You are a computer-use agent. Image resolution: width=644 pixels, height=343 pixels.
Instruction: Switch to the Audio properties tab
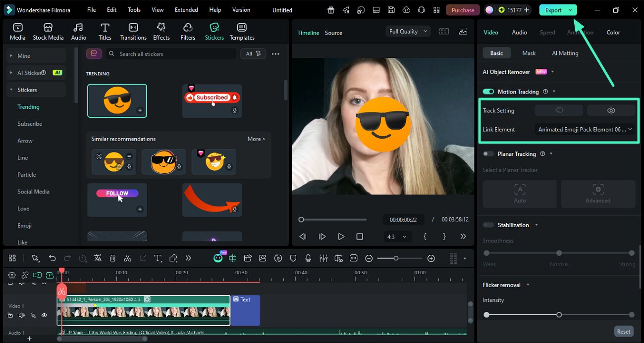pyautogui.click(x=519, y=32)
